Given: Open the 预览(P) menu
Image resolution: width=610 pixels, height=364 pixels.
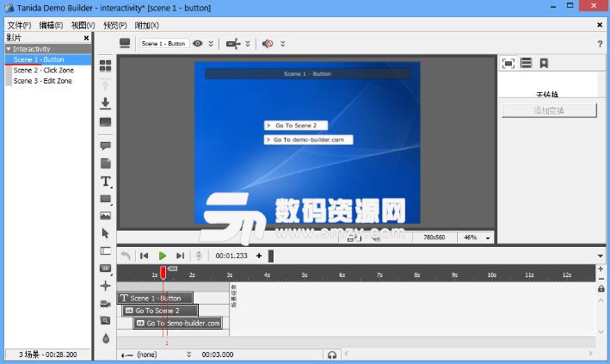Looking at the screenshot, I should click(x=115, y=25).
